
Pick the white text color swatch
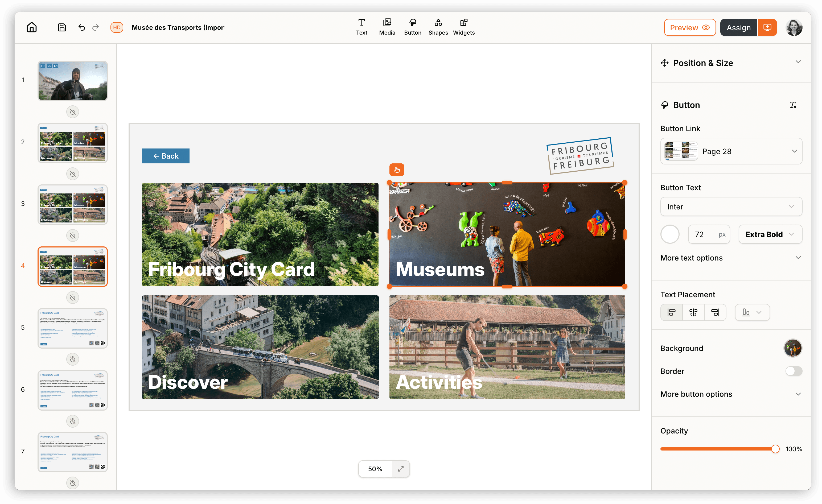tap(670, 234)
